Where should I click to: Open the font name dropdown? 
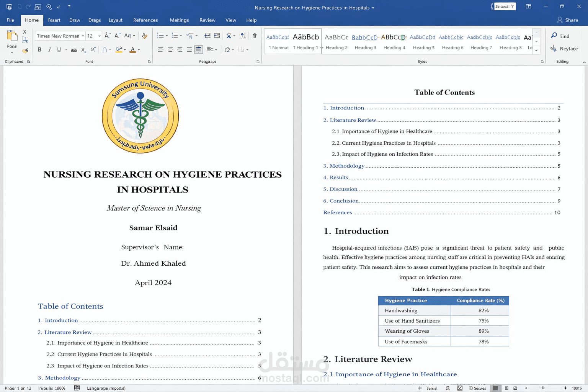tap(83, 36)
